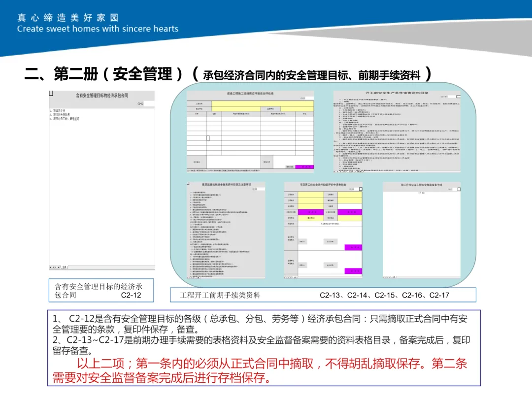Click the caption 含有安全管理目标的经济承包合同
Image resolution: width=532 pixels, height=399 pixels.
click(x=99, y=291)
